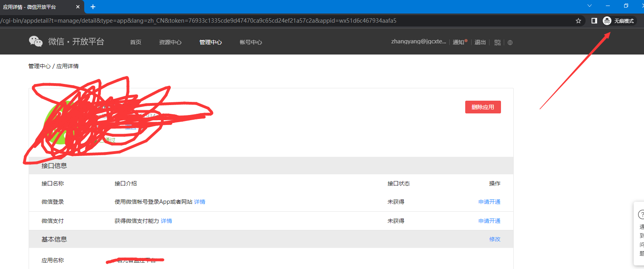This screenshot has height=269, width=644.
Task: Open a new browser tab
Action: point(93,7)
